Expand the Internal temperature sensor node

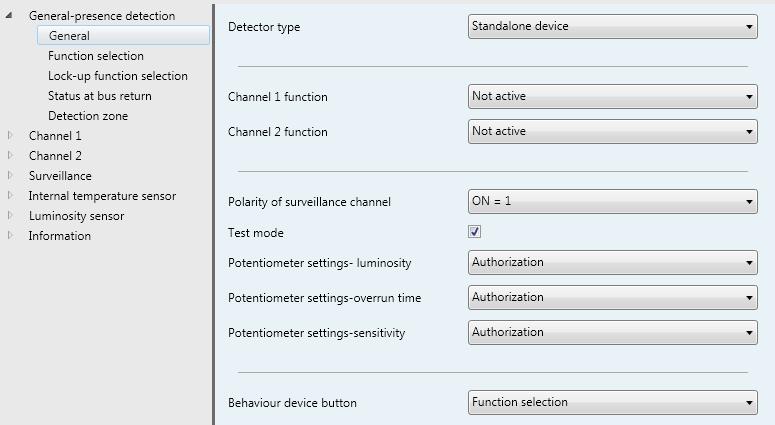tap(9, 196)
